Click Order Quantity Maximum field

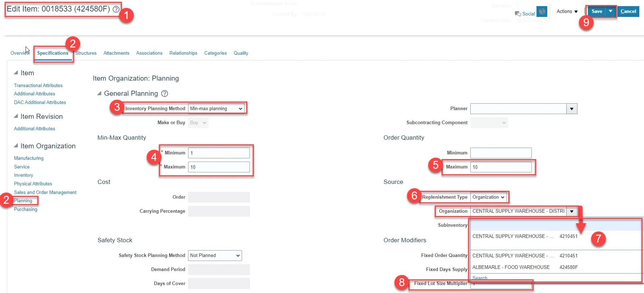(x=501, y=167)
